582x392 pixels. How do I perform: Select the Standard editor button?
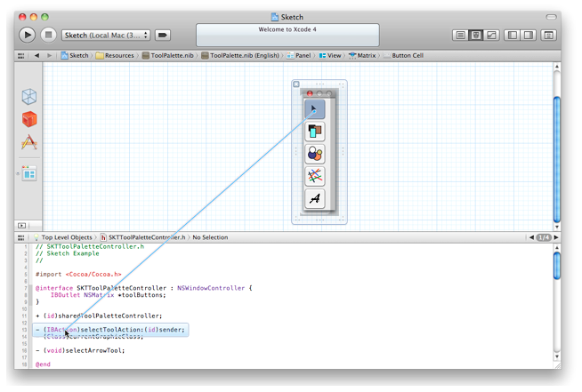coord(460,36)
